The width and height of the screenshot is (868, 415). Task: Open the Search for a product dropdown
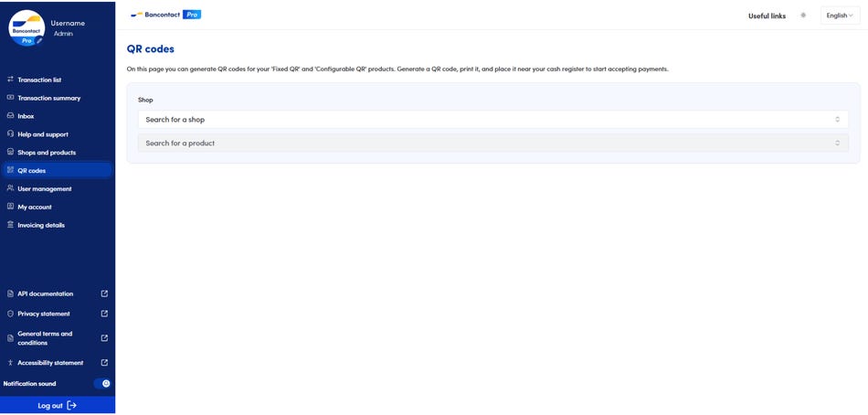click(x=492, y=143)
